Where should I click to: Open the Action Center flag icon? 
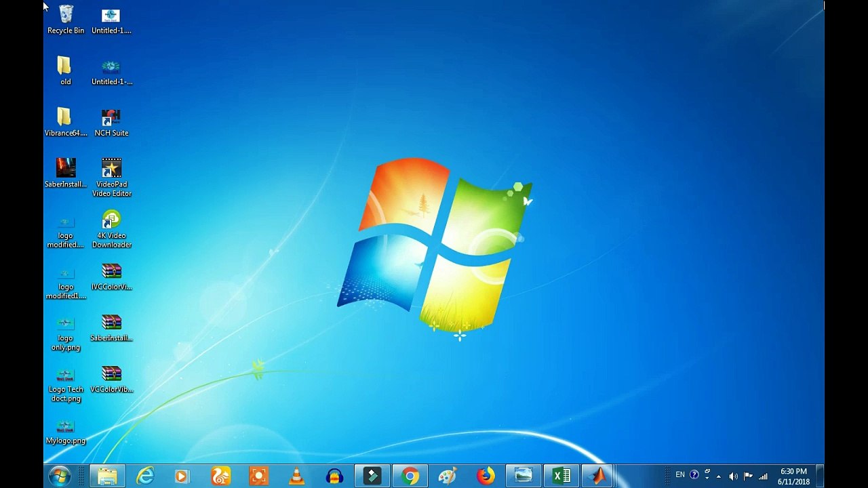pyautogui.click(x=748, y=476)
